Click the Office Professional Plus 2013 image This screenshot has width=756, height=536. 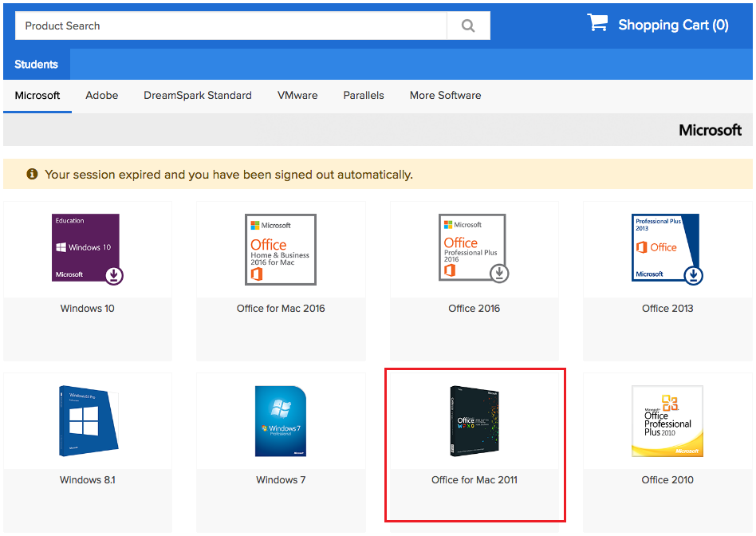click(x=667, y=249)
